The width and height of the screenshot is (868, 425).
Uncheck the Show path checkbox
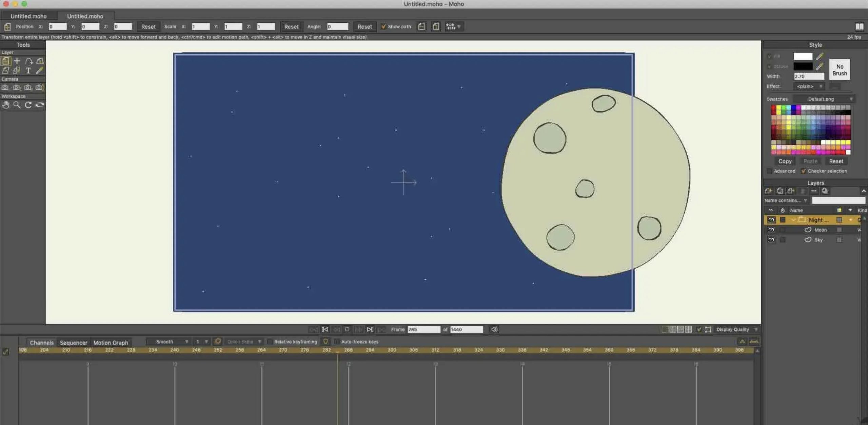pyautogui.click(x=383, y=26)
